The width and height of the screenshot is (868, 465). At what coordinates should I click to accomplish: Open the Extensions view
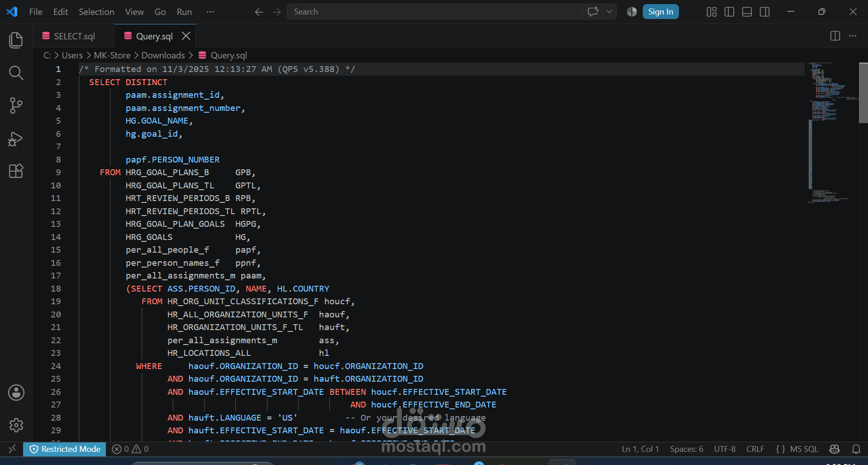16,171
